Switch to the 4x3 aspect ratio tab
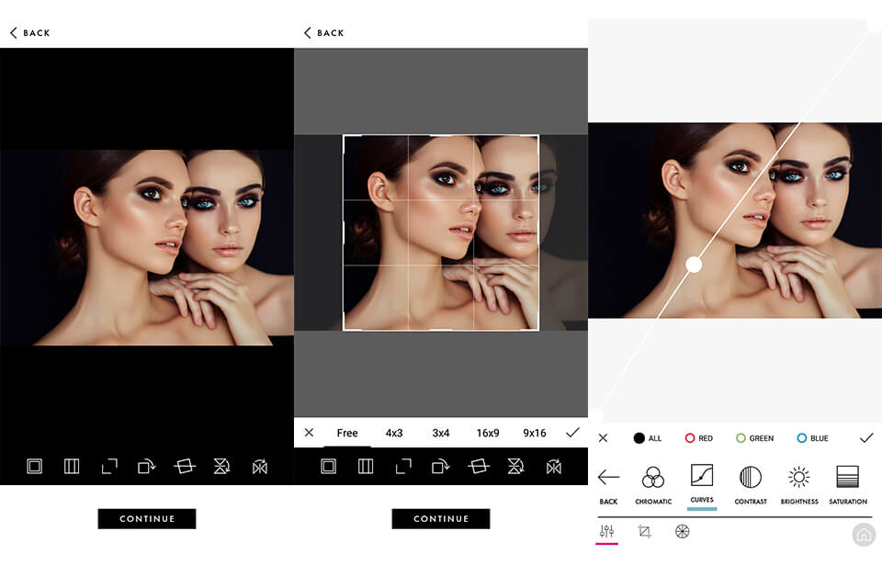 [x=394, y=433]
